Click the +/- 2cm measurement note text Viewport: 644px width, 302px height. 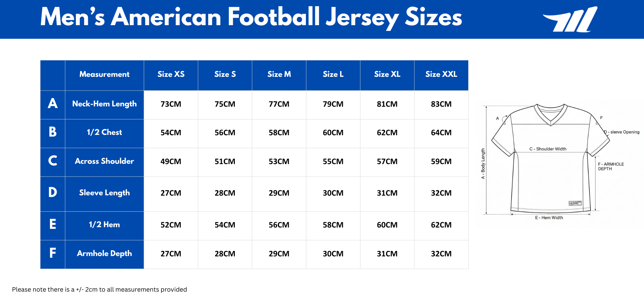99,290
